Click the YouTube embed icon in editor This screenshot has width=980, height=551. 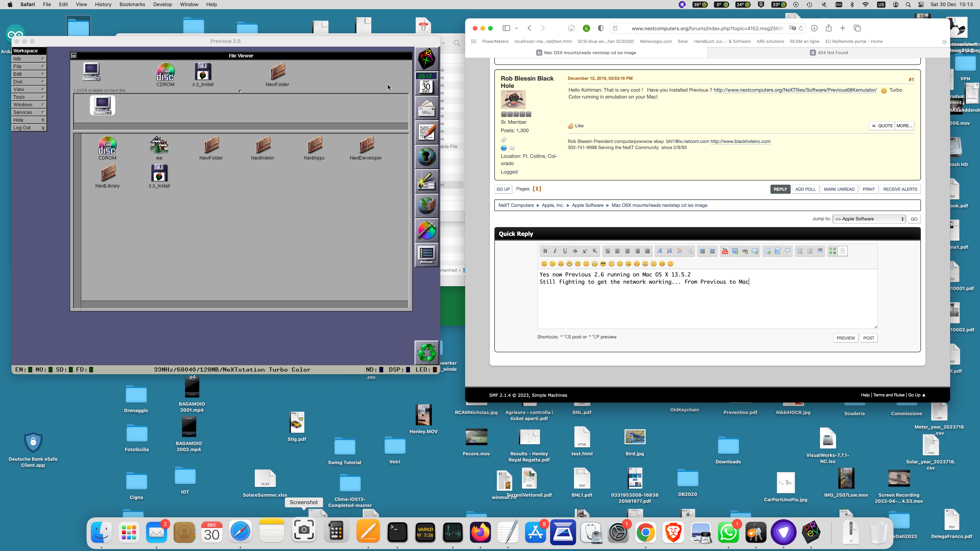[725, 251]
